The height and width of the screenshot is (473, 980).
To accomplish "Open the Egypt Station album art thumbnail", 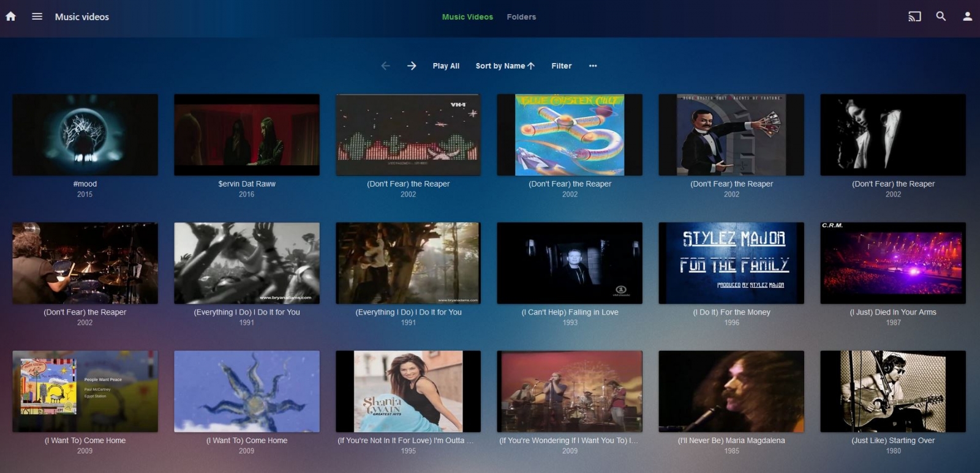I will [85, 392].
